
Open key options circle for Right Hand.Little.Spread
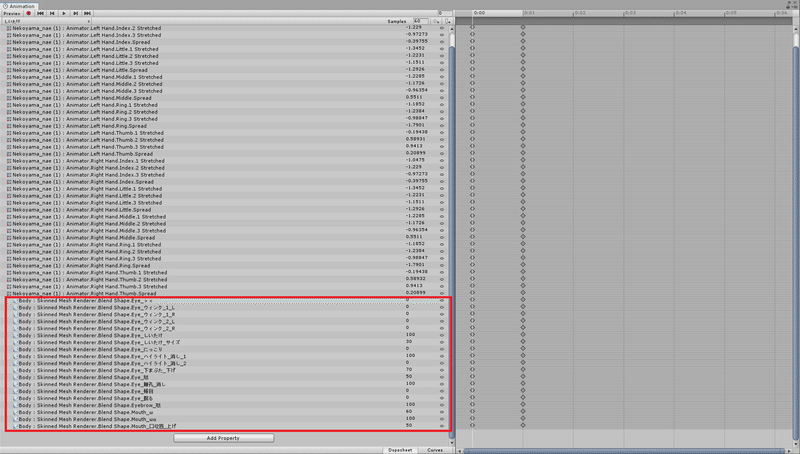click(x=442, y=210)
